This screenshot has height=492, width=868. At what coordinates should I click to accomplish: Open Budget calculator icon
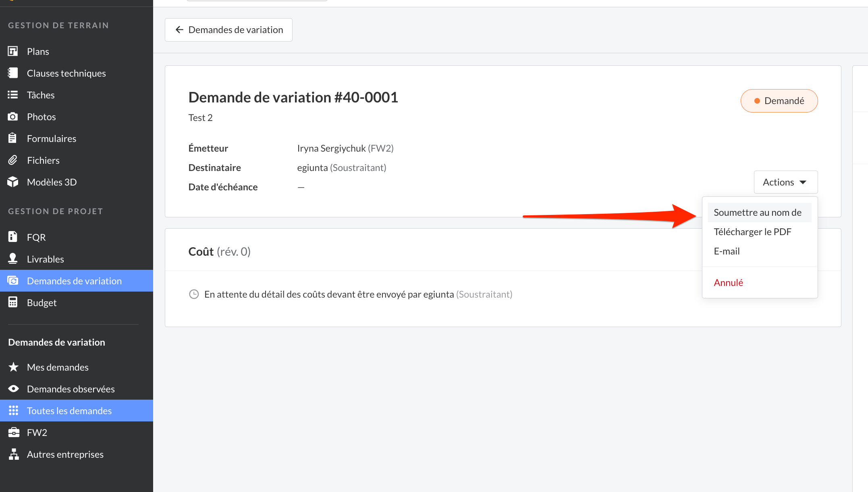coord(13,302)
